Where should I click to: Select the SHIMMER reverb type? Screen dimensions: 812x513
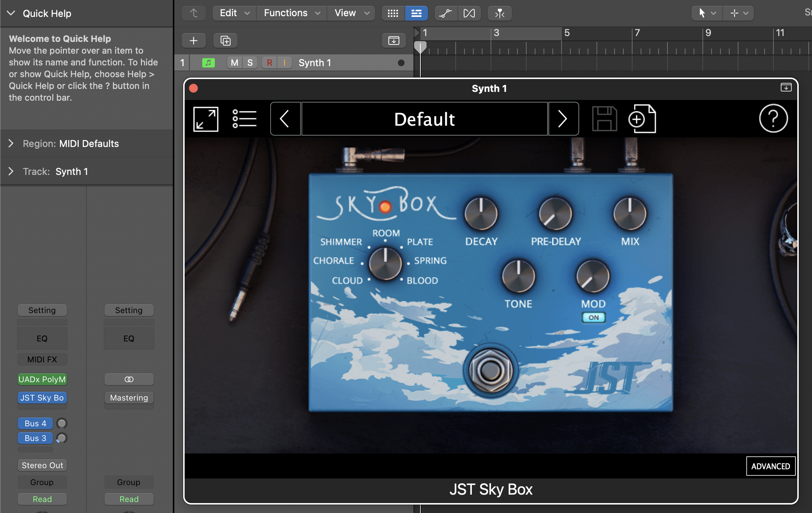[341, 242]
